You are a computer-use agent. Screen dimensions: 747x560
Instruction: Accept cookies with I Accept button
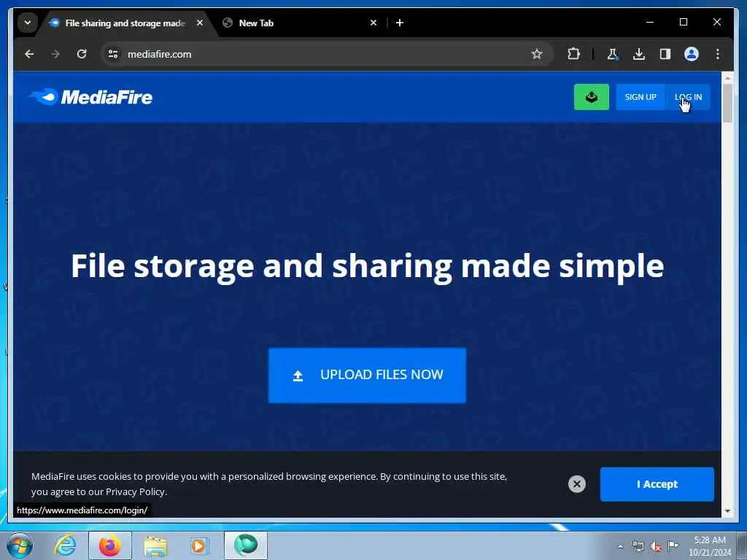(657, 484)
